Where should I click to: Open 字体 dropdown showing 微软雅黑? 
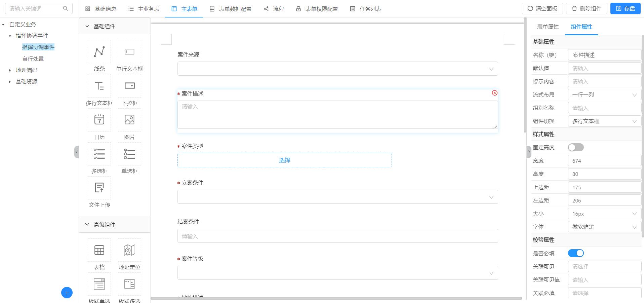604,227
